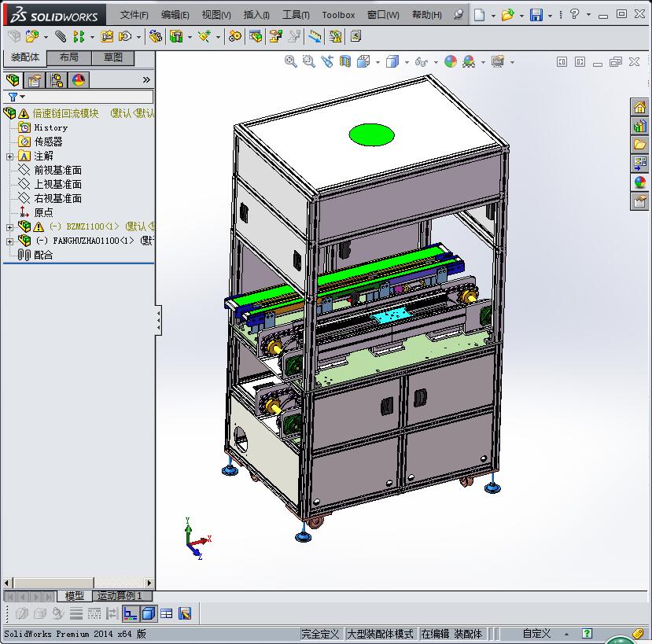
Task: Click the New document button
Action: 480,15
